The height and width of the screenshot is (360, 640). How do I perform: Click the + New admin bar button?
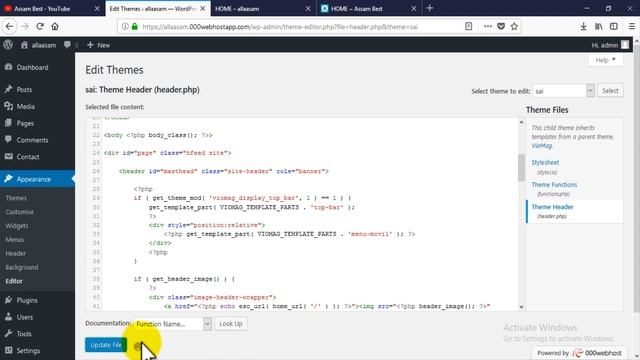(x=98, y=45)
